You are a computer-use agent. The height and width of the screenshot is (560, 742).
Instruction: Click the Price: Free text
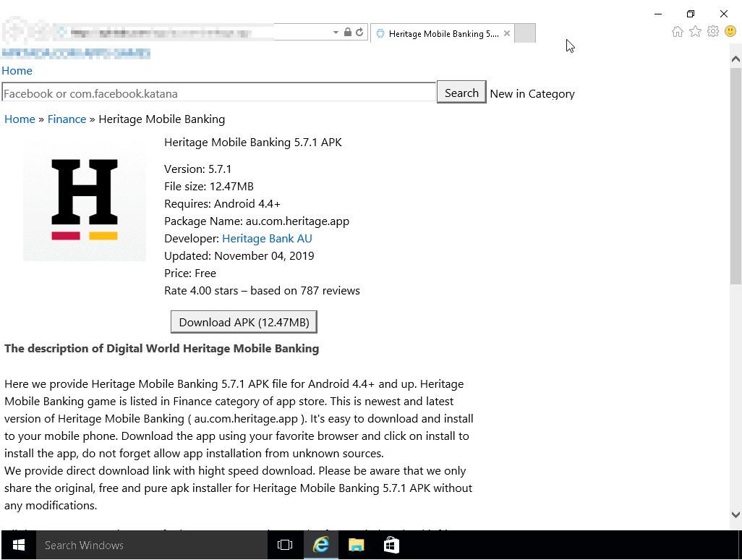[190, 273]
